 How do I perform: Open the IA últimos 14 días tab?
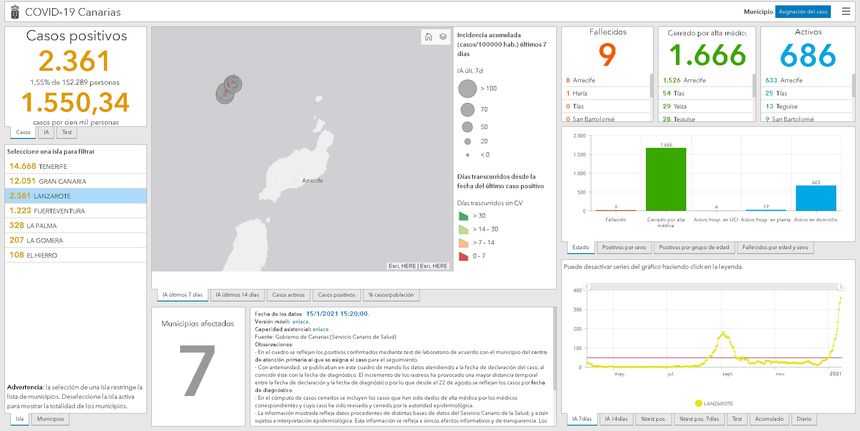click(236, 295)
